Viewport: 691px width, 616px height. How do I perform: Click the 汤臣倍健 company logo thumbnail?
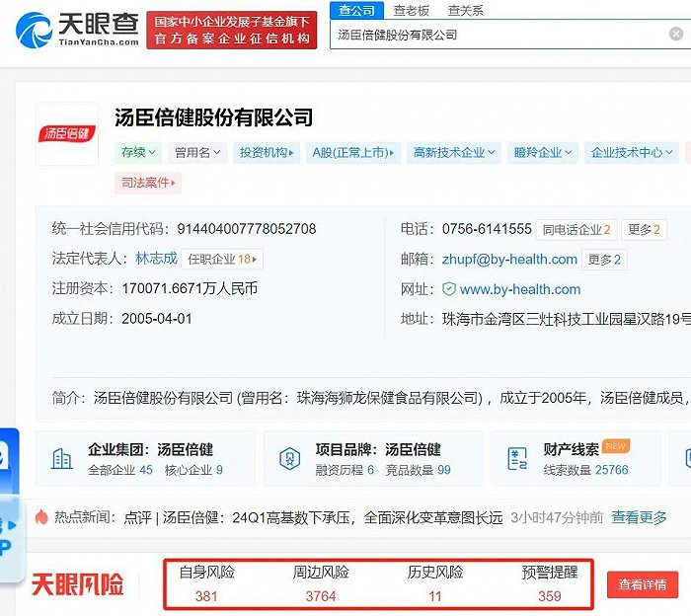67,134
